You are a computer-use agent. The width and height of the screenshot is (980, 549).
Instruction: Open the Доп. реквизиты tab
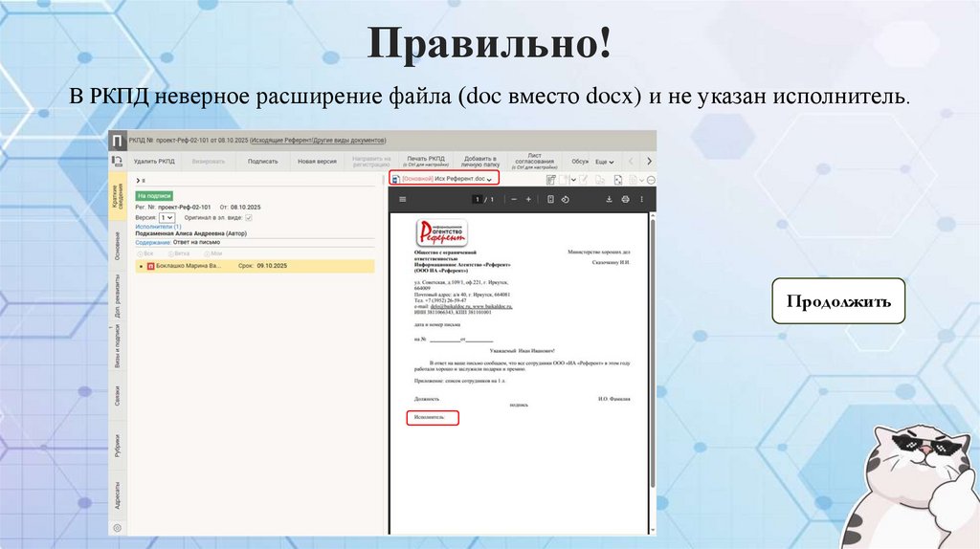click(117, 296)
